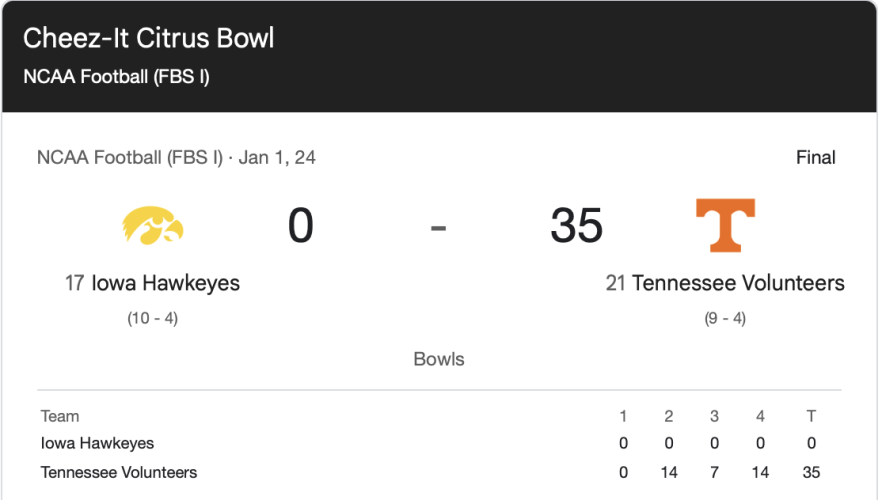Click Iowa's (10 - 4) season record

point(152,319)
